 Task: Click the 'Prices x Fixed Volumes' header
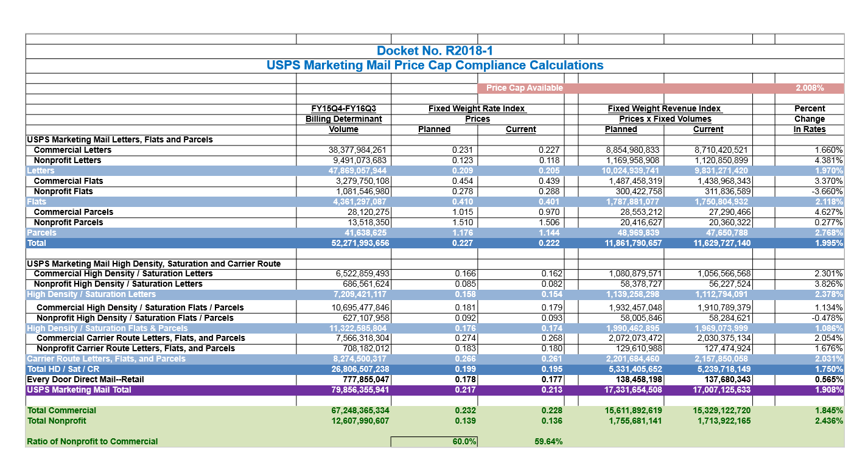coord(664,119)
